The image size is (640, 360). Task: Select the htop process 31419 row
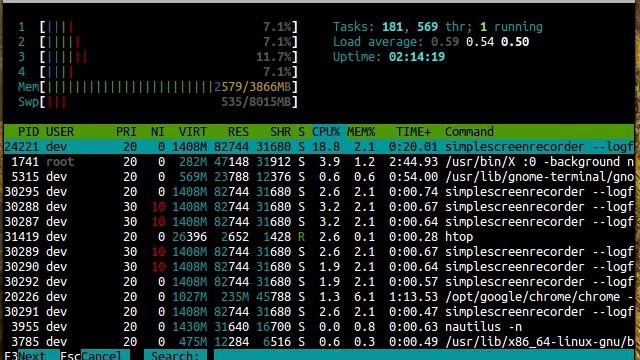point(319,237)
